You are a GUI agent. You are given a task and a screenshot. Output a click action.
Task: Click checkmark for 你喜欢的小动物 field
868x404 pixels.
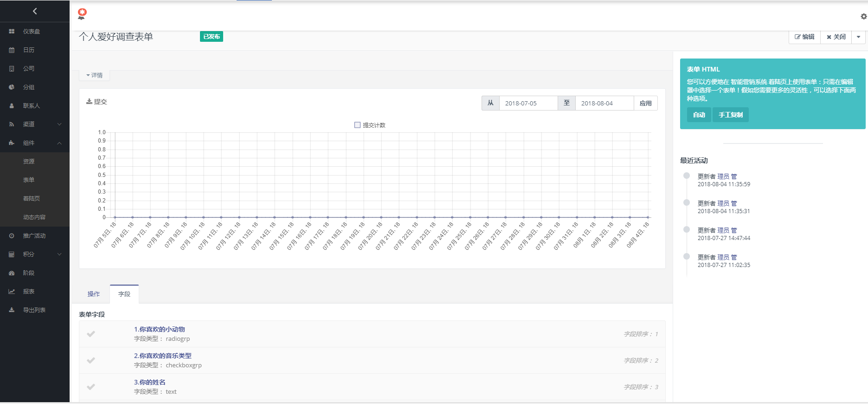click(x=91, y=334)
